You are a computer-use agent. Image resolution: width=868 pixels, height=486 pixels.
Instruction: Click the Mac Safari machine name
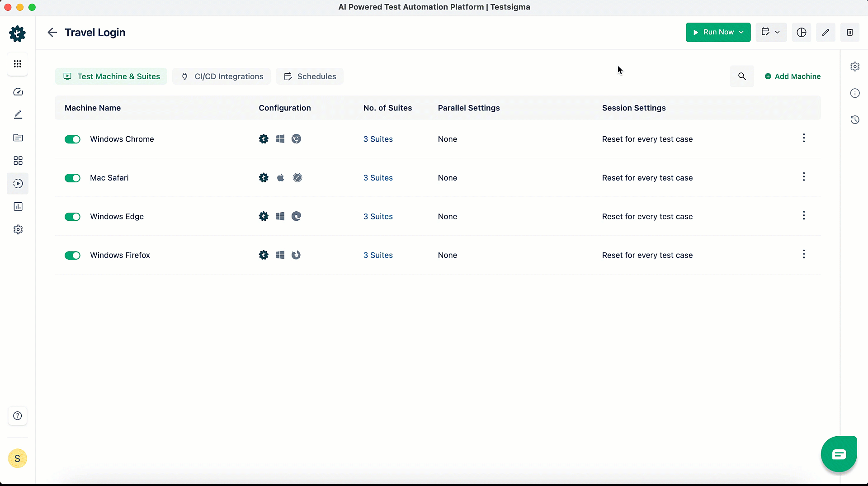pos(109,178)
